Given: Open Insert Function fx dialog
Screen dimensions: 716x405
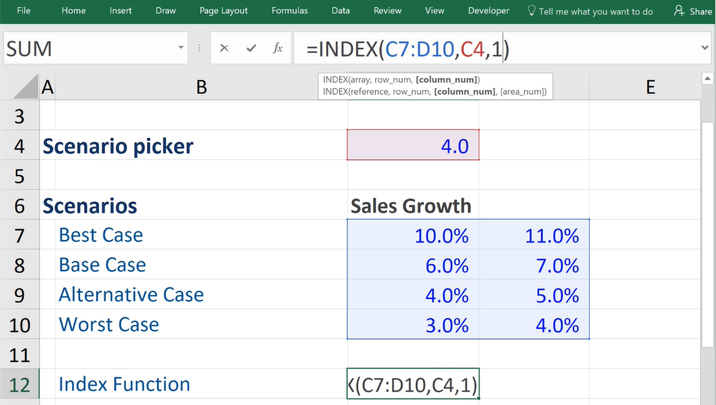Looking at the screenshot, I should click(x=278, y=48).
